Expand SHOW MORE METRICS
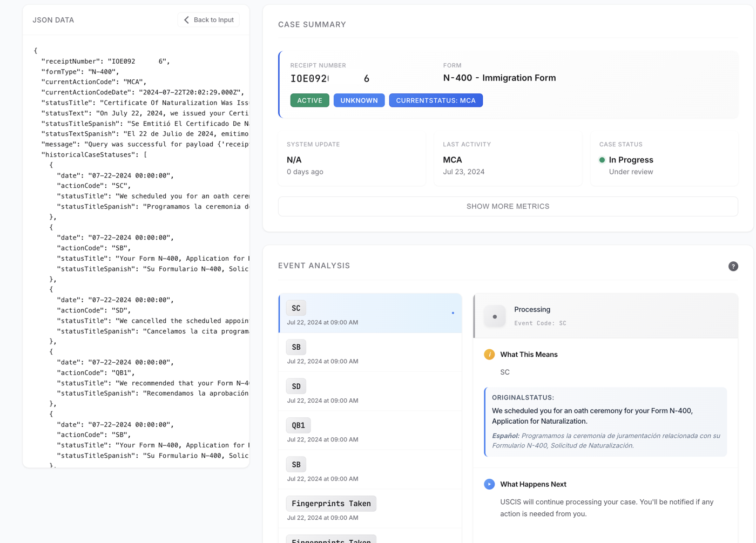756x543 pixels. pyautogui.click(x=508, y=206)
